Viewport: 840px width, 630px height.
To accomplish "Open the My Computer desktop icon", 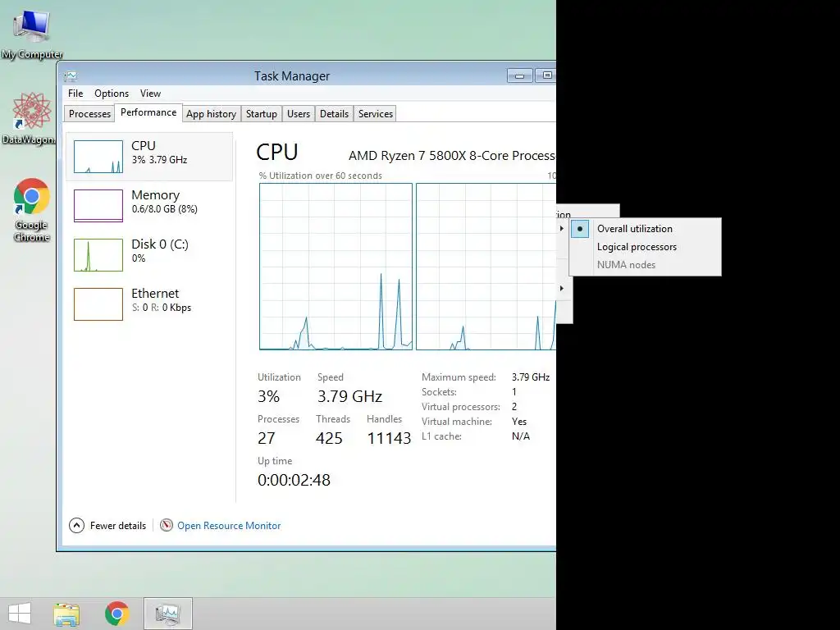I will pyautogui.click(x=32, y=33).
